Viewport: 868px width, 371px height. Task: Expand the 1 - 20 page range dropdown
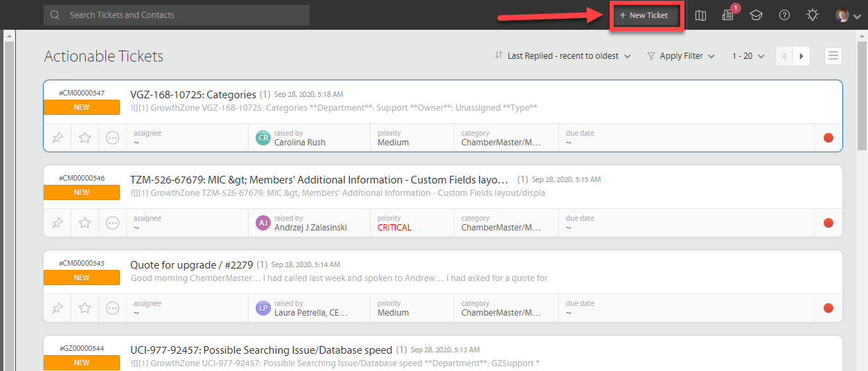coord(748,56)
